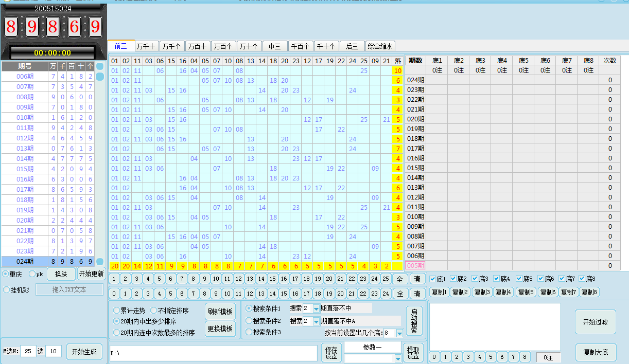Open the dropdown below 参数一

click(397, 358)
